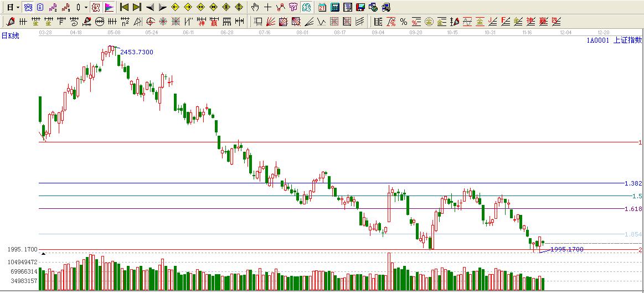Select the plain percent sign tool
This screenshot has height=293, width=644.
click(x=403, y=22)
